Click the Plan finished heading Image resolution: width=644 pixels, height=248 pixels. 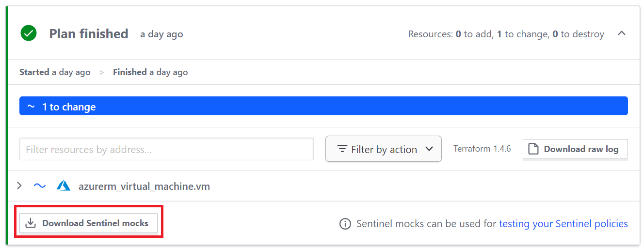click(89, 34)
